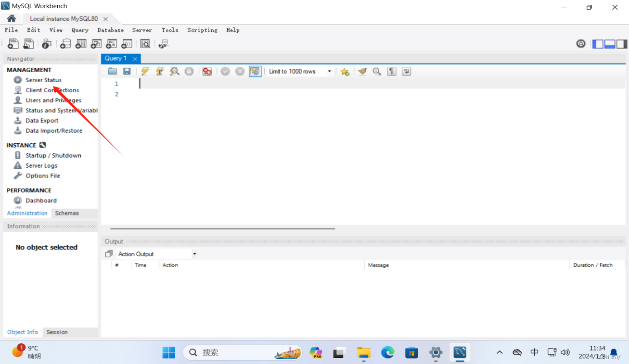Toggle left sidebar panel visibility
Viewport: 629px width, 364px height.
coord(598,44)
